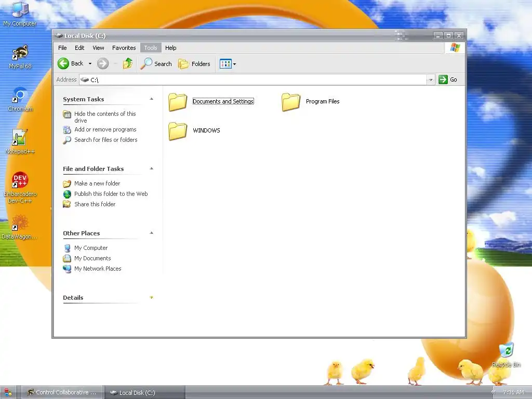Open My Network Places link
Screen dimensions: 532x399
[x=98, y=269]
